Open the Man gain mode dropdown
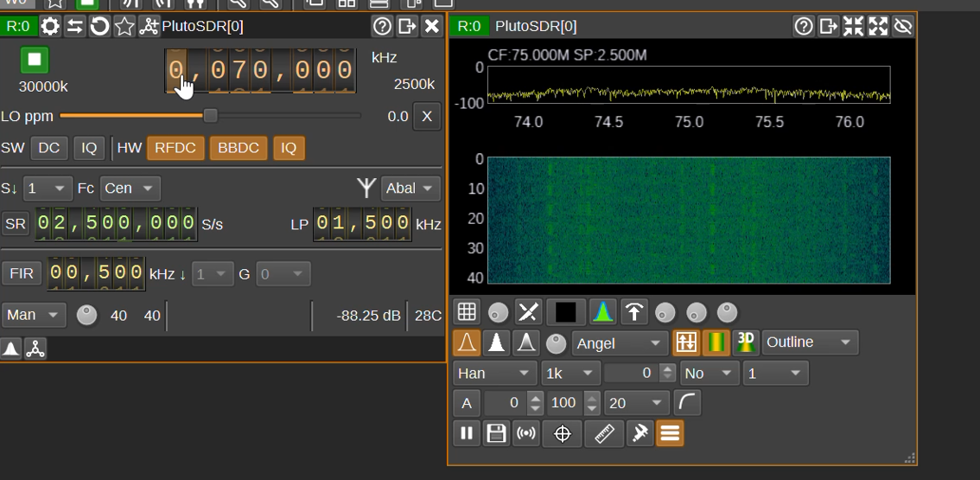This screenshot has width=980, height=480. click(34, 315)
